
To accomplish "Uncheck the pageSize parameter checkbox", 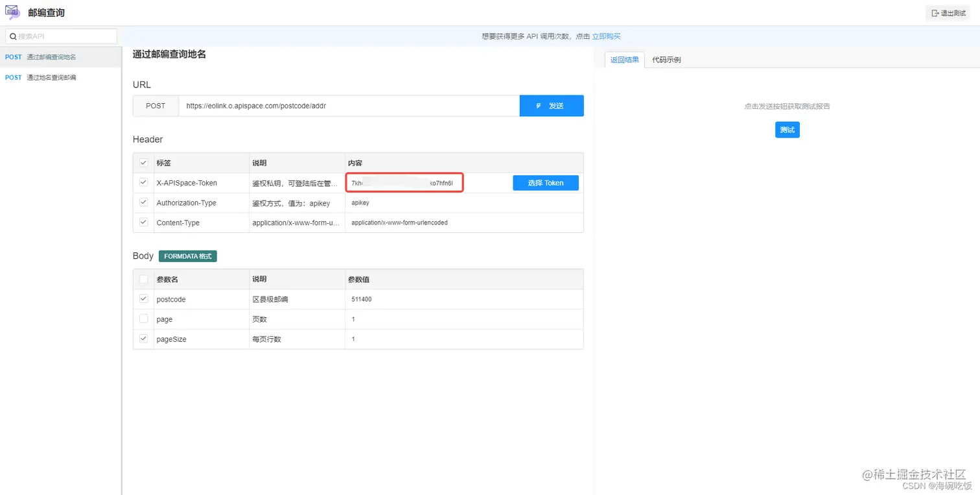I will tap(143, 339).
